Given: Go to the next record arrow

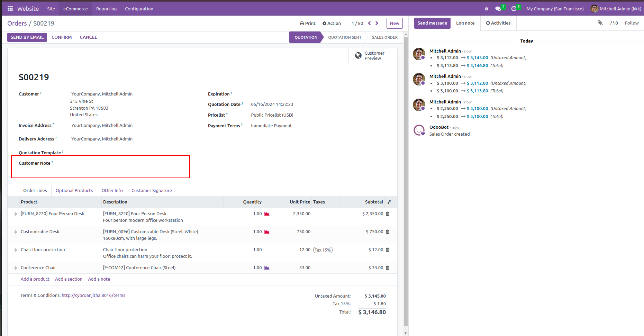Looking at the screenshot, I should coord(377,23).
